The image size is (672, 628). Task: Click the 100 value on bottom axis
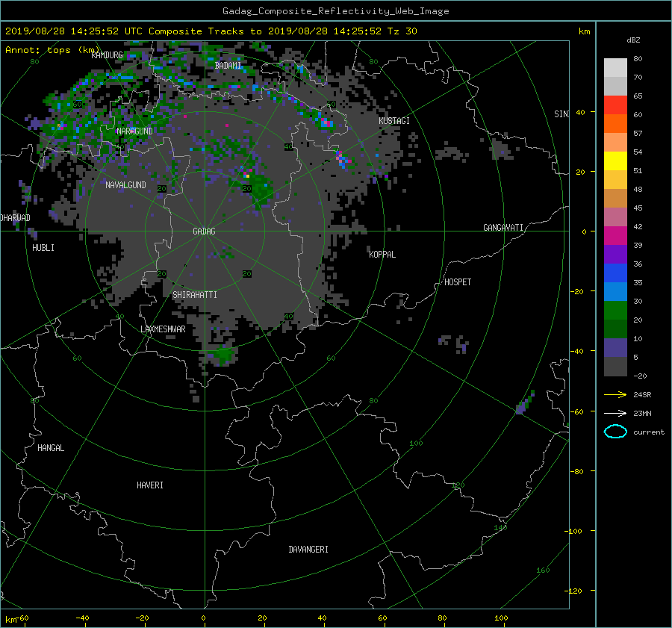pyautogui.click(x=501, y=618)
